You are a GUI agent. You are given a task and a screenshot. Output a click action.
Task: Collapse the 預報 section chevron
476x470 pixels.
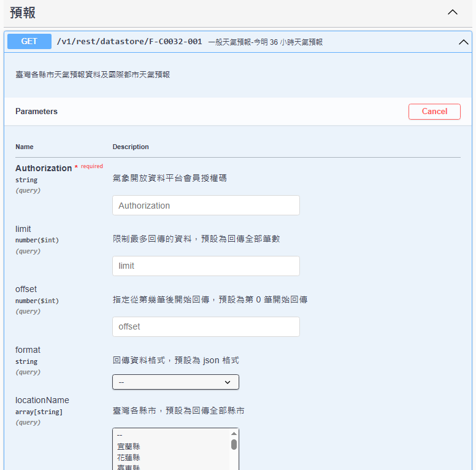click(x=453, y=12)
